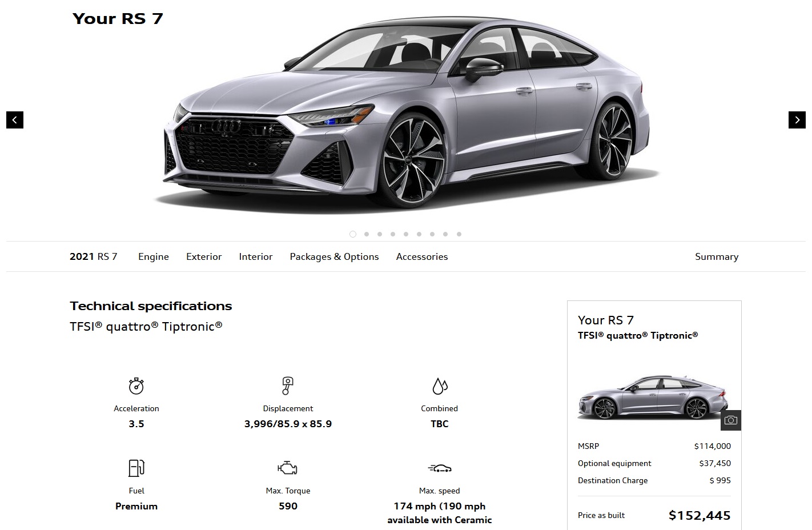Image resolution: width=812 pixels, height=530 pixels.
Task: Open the Engine tab
Action: click(154, 256)
